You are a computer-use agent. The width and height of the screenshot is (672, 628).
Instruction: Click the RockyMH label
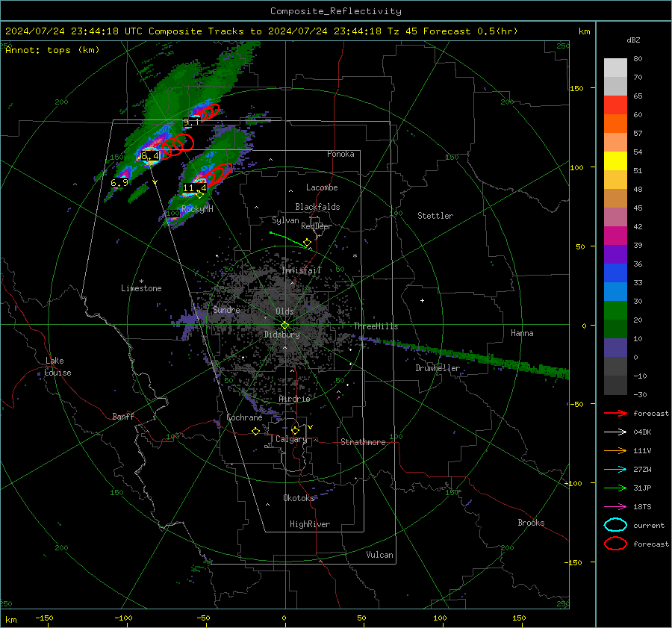click(197, 209)
